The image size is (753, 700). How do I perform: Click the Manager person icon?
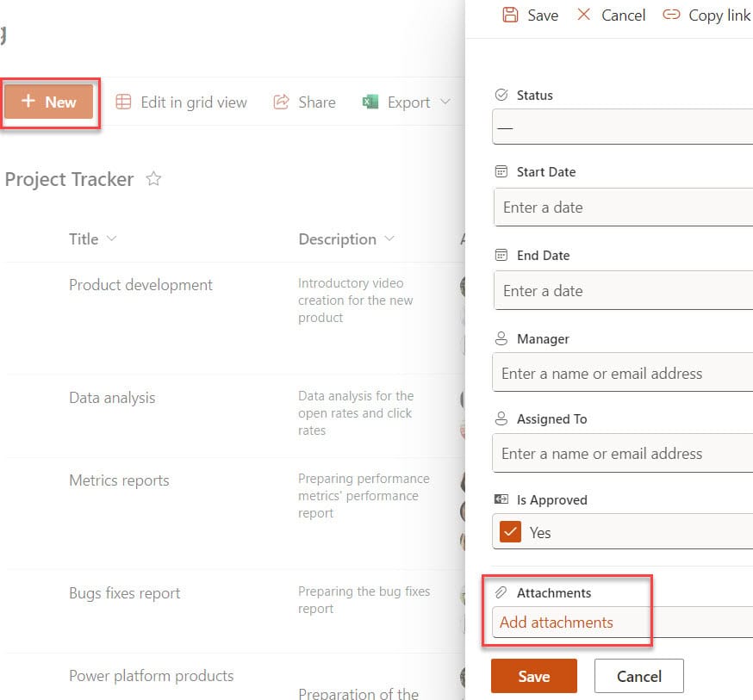pos(501,338)
